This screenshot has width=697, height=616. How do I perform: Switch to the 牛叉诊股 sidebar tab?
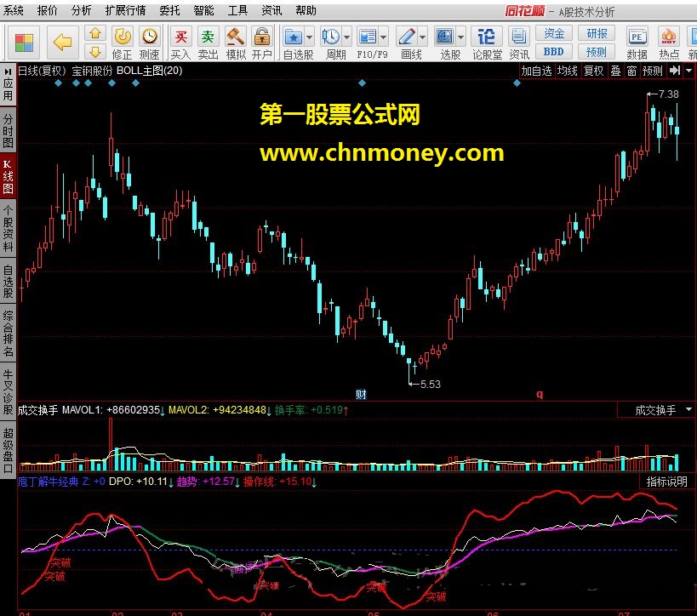pos(8,392)
